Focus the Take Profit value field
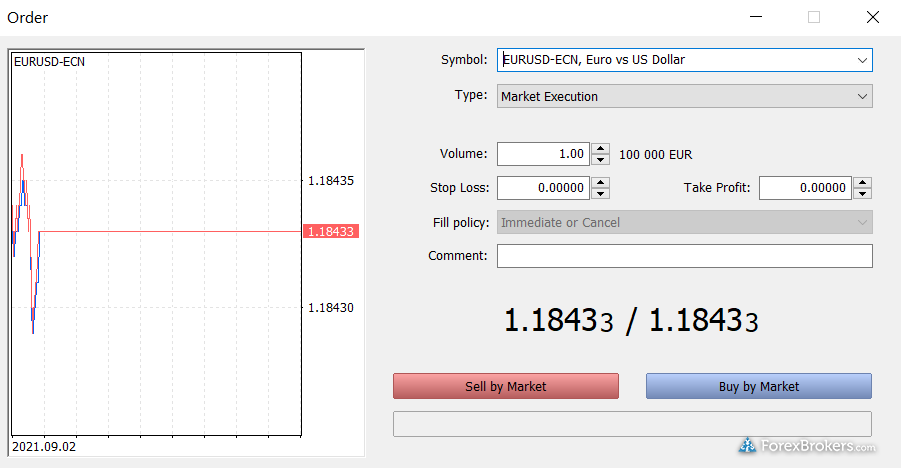Screen dimensions: 901x468 coord(805,188)
